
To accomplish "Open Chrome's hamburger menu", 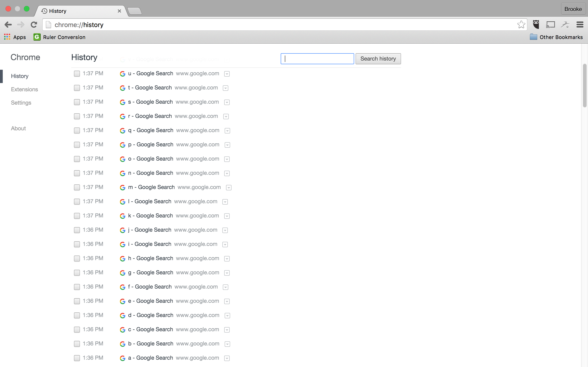I will (580, 25).
